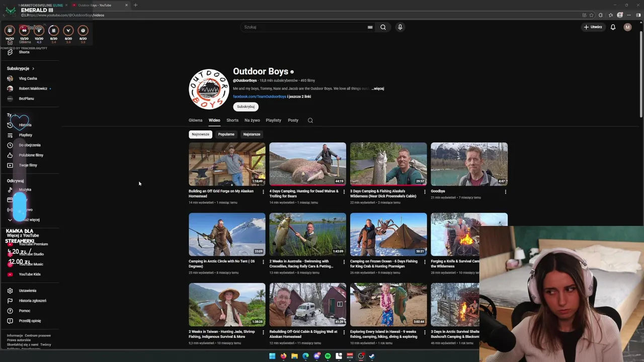Open Steam from the taskbar

[372, 356]
